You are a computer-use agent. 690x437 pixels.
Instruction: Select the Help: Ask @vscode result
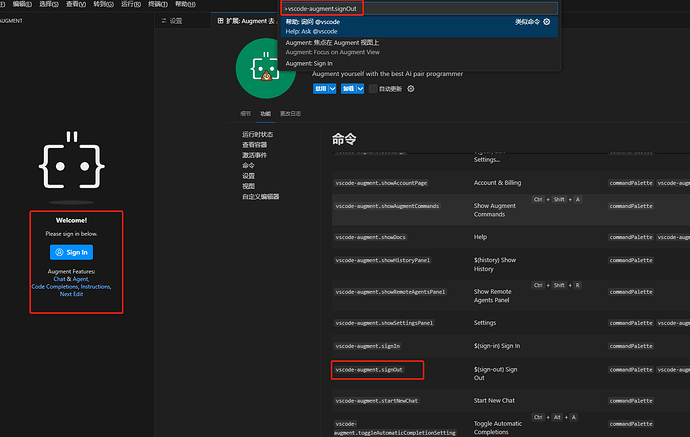419,26
